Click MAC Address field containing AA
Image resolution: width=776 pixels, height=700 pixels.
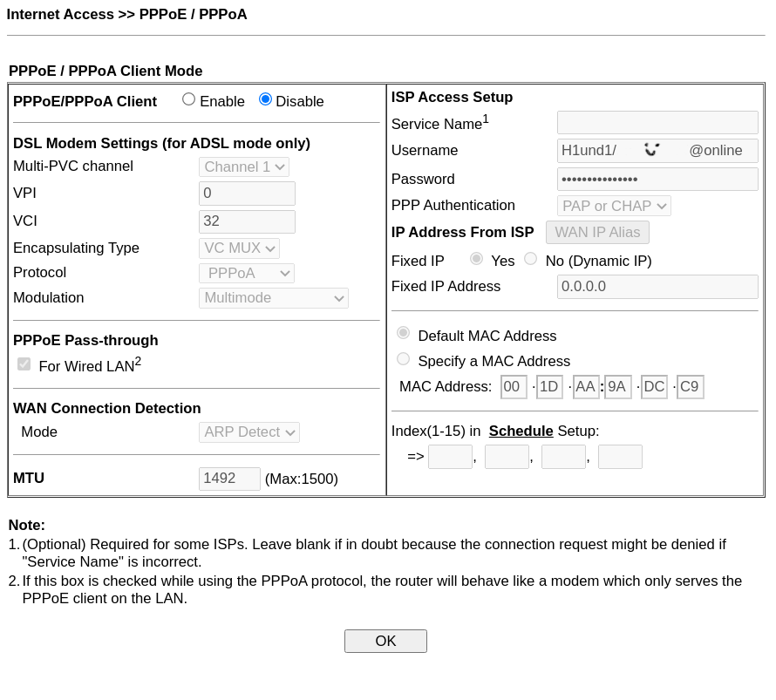point(586,386)
